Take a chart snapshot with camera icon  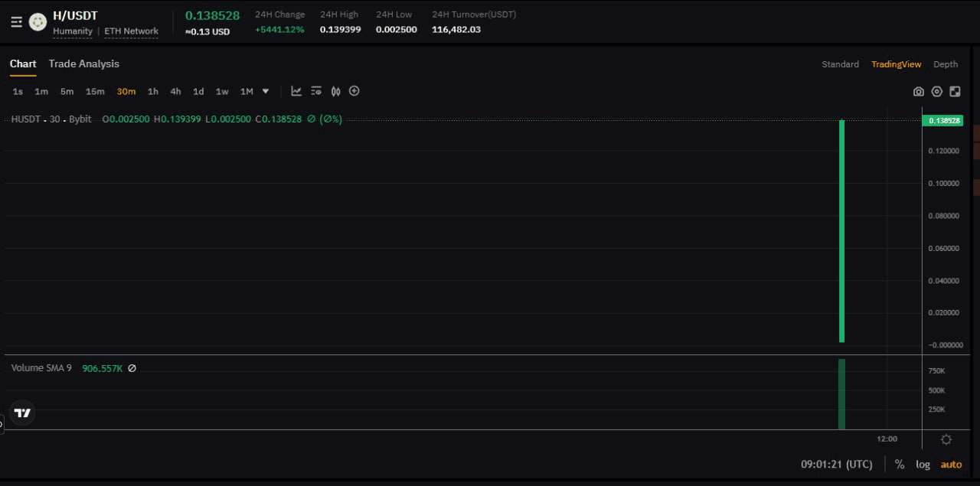pos(919,92)
